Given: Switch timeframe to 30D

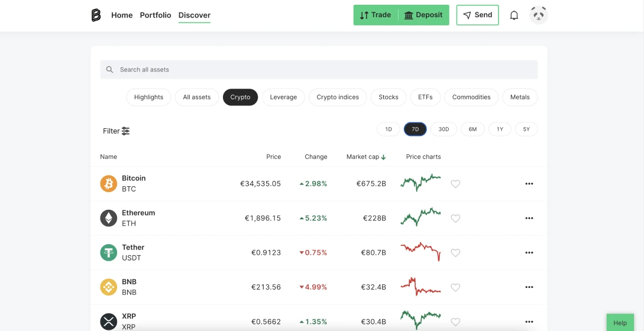Looking at the screenshot, I should (444, 129).
